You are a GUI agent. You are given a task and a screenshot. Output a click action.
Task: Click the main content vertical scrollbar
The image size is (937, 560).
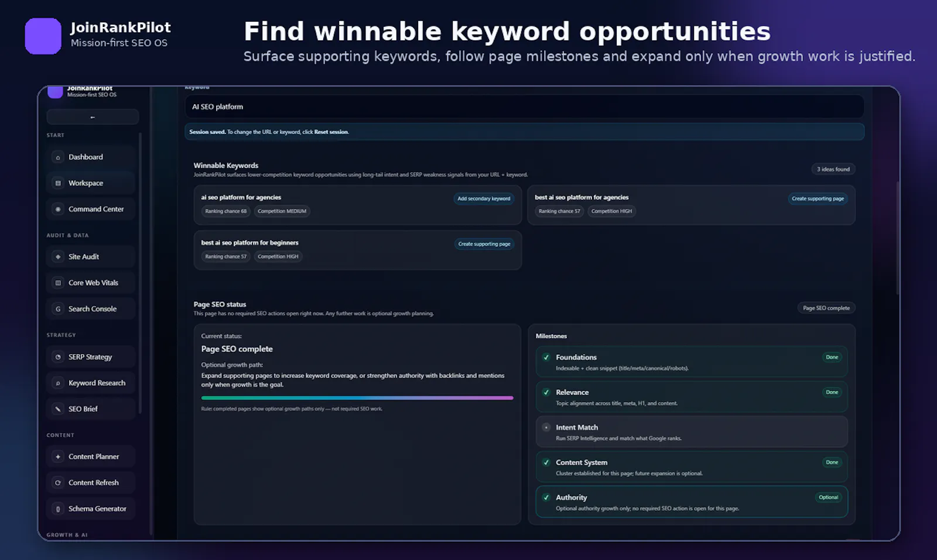pos(898,237)
